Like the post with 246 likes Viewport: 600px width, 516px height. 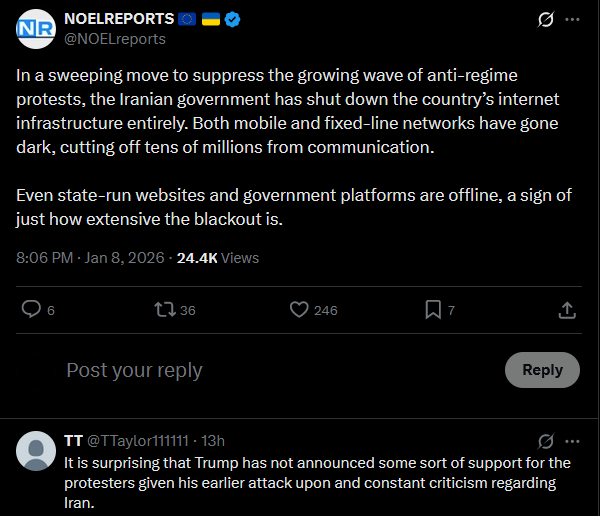click(x=299, y=310)
